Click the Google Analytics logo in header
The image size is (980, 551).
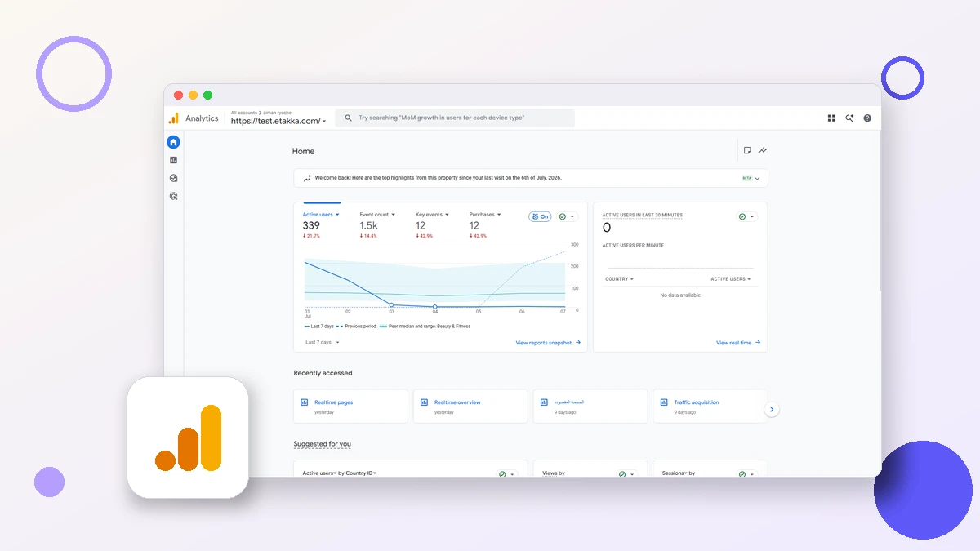click(174, 118)
